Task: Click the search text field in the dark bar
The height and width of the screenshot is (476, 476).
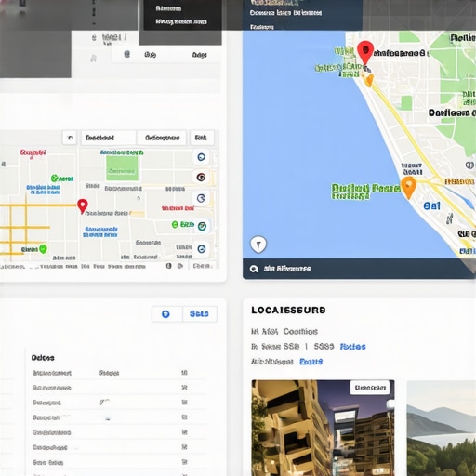Action: (x=287, y=269)
